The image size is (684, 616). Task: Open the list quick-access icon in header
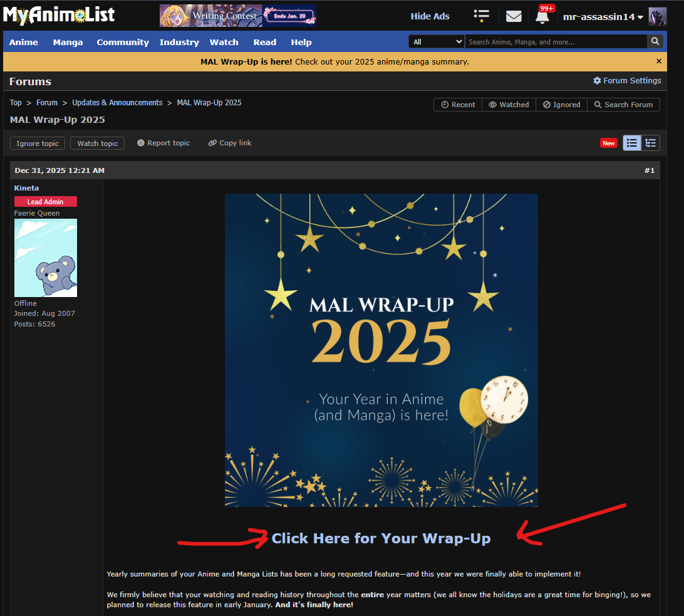pos(482,16)
